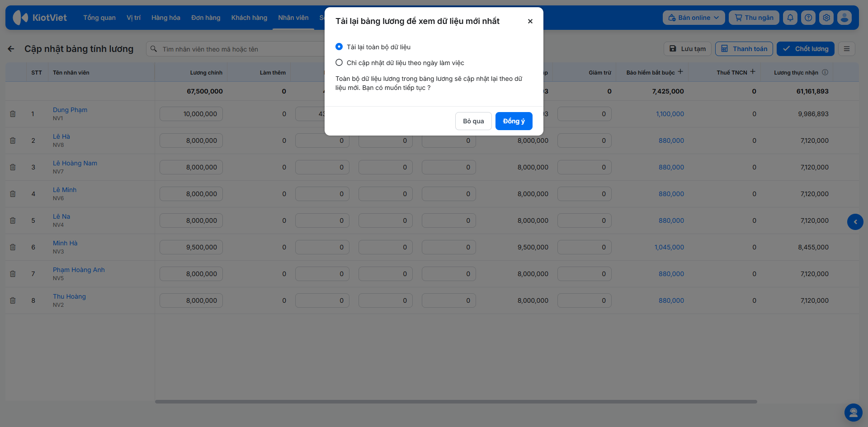The width and height of the screenshot is (868, 427).
Task: Open employee Phạm Hoàng Anh link
Action: coord(79,270)
